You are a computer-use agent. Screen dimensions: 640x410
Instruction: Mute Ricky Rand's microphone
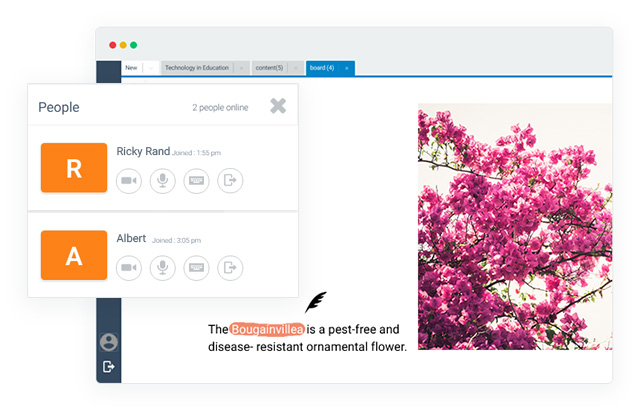click(x=163, y=181)
